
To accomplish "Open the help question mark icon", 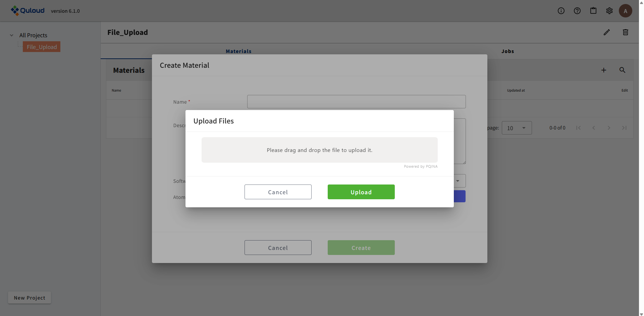I will pyautogui.click(x=577, y=11).
